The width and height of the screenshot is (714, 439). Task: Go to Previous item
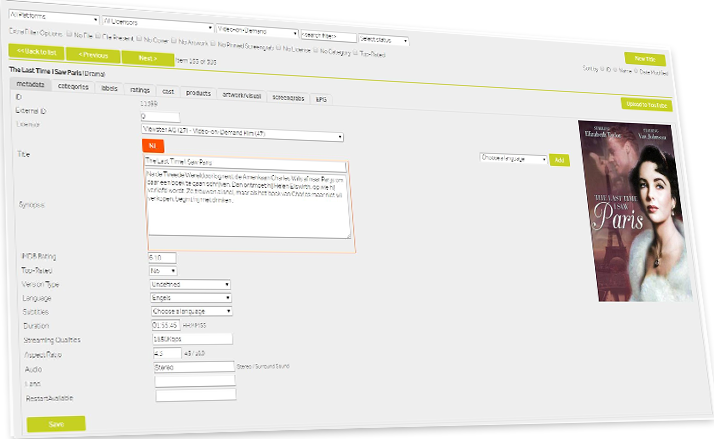pos(93,55)
